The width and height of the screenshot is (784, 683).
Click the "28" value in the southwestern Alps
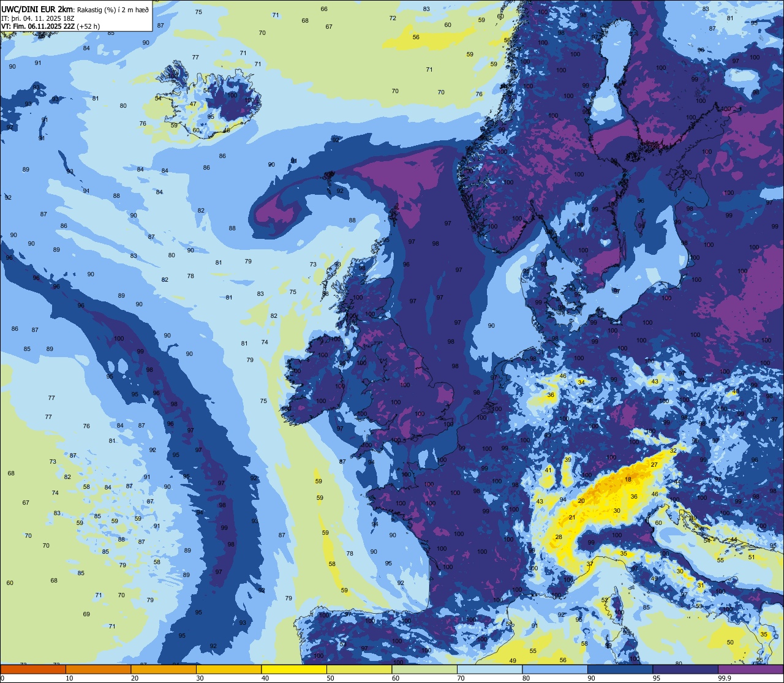click(559, 537)
